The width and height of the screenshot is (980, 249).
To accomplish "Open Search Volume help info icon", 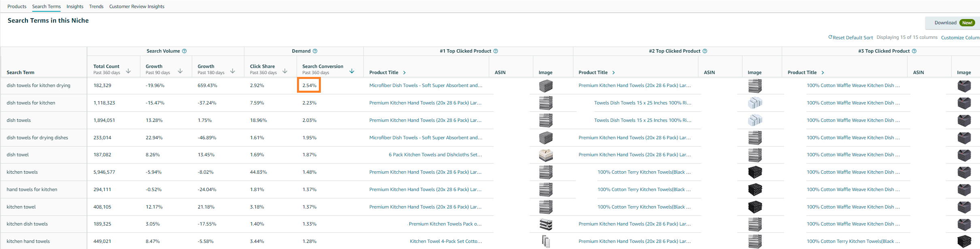I will (185, 51).
